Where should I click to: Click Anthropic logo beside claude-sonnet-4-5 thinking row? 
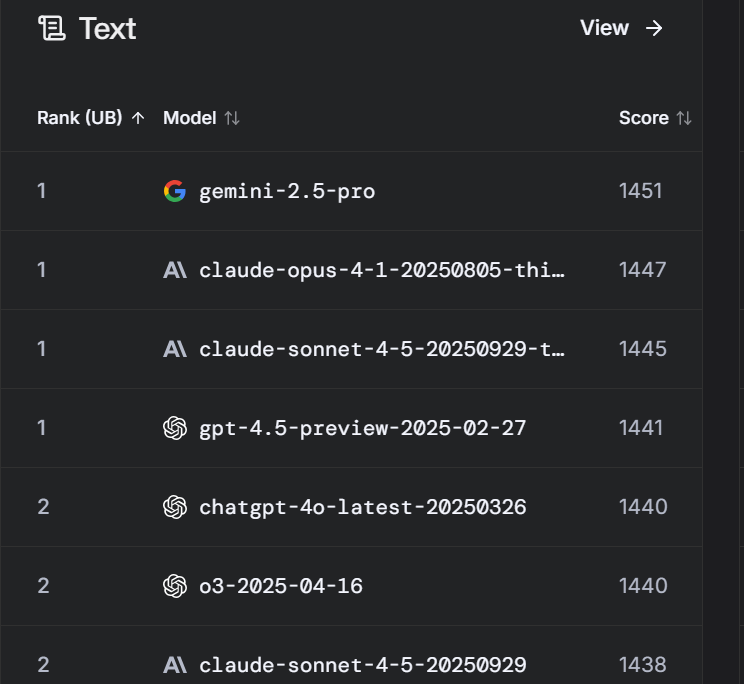[175, 349]
